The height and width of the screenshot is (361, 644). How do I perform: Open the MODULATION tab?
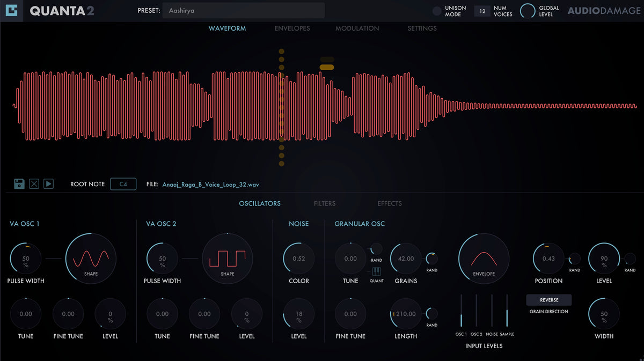(357, 28)
